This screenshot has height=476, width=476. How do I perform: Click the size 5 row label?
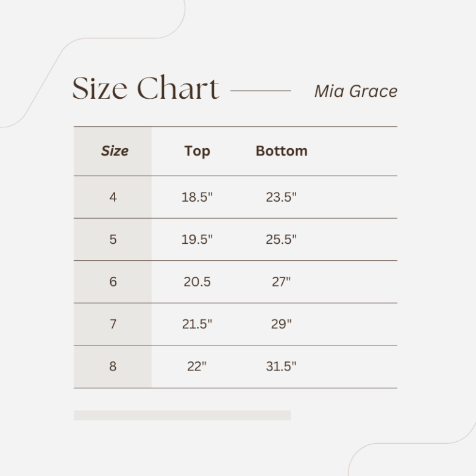pyautogui.click(x=113, y=240)
